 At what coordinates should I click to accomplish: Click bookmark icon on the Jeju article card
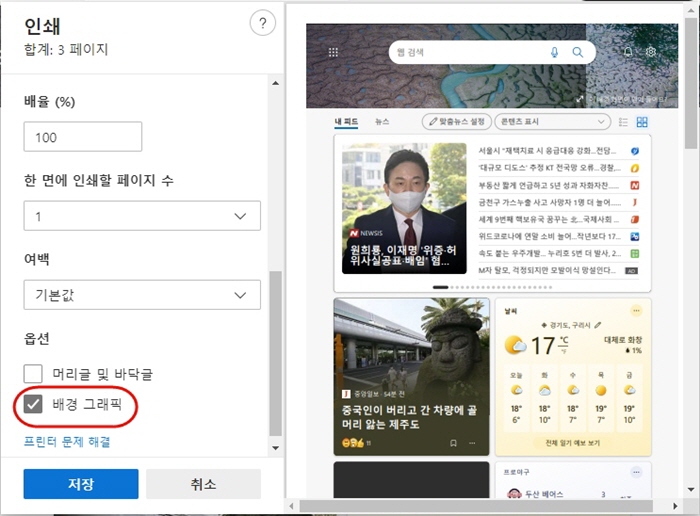(x=453, y=443)
